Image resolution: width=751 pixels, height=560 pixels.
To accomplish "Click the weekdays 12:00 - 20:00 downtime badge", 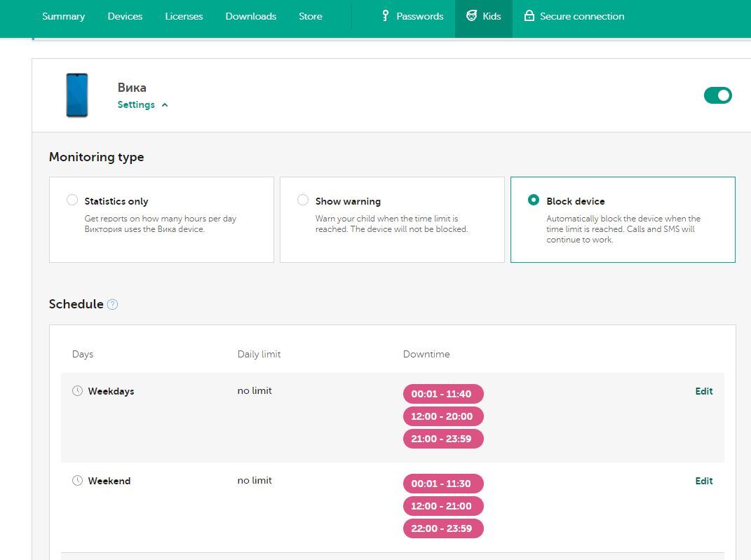I will pos(442,416).
